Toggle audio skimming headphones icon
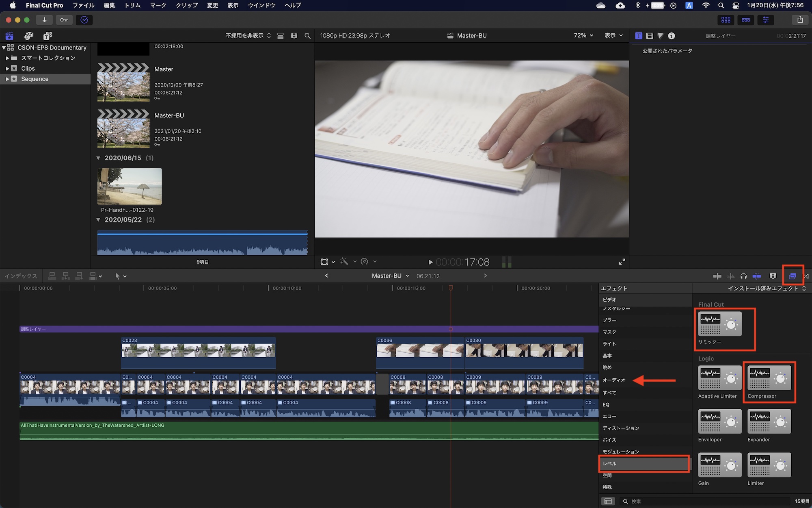 click(x=743, y=276)
